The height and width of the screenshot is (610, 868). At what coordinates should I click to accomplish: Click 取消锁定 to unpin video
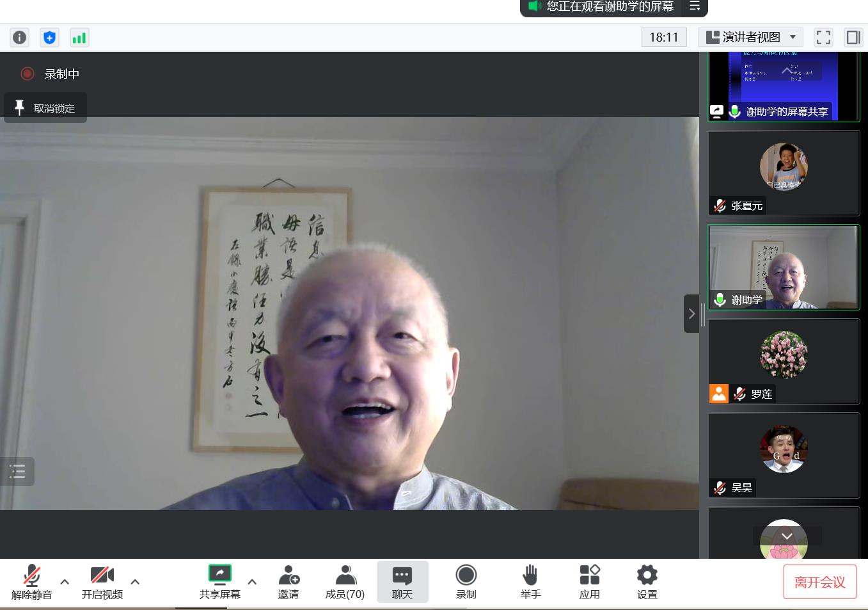pyautogui.click(x=45, y=108)
